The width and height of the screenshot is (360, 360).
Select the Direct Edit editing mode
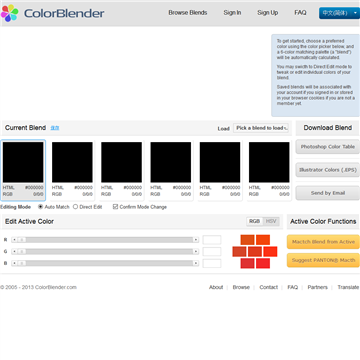tap(75, 207)
